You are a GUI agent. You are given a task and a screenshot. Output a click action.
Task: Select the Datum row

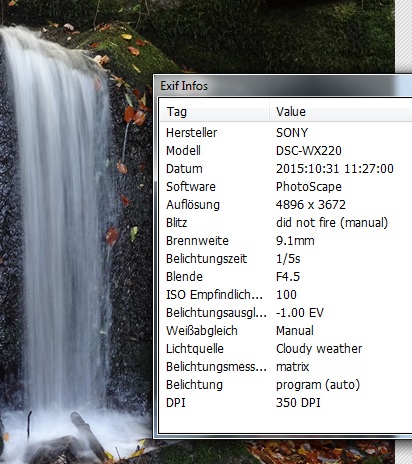(286, 169)
